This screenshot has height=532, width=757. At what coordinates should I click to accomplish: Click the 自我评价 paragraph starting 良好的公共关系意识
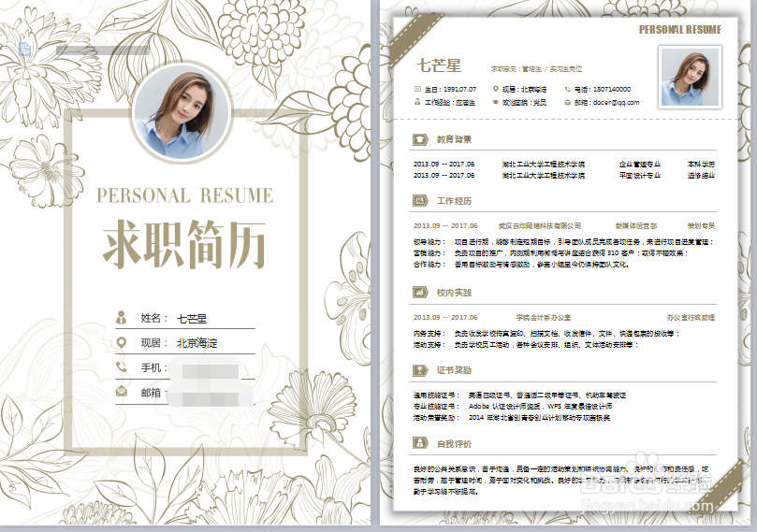(x=561, y=480)
